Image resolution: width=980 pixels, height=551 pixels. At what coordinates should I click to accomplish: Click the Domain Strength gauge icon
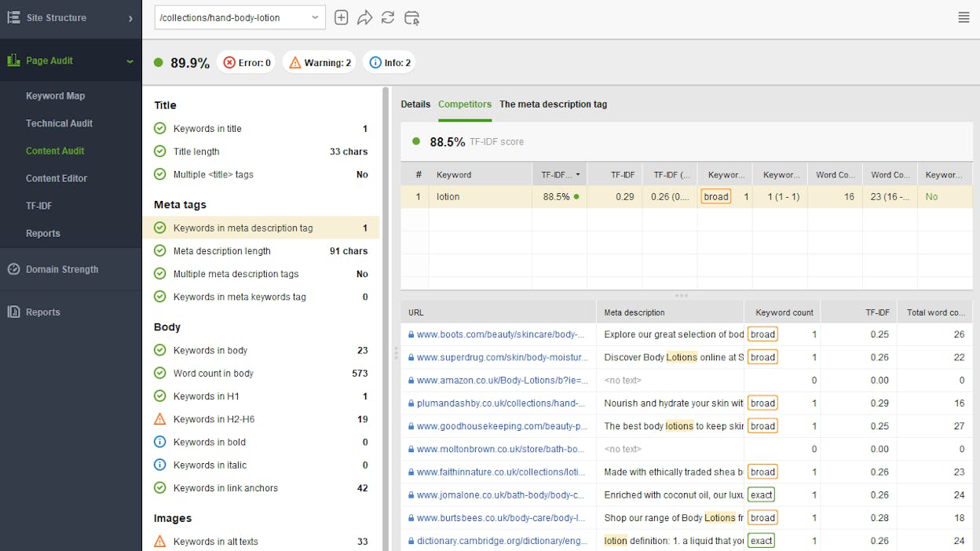click(x=13, y=269)
